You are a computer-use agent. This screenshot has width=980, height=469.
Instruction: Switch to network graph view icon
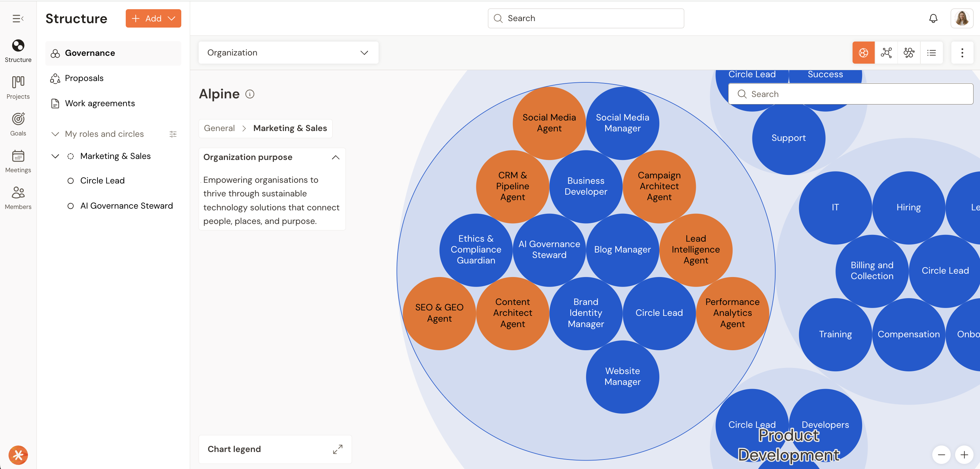(886, 53)
